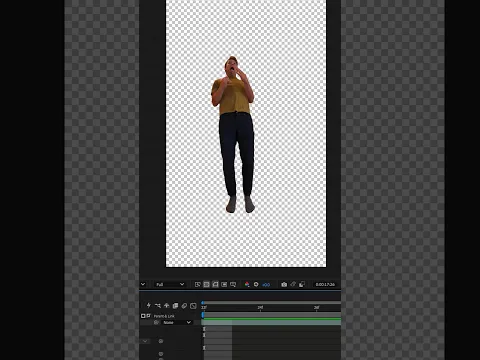Enable motion blur timeline icon

pyautogui.click(x=184, y=305)
